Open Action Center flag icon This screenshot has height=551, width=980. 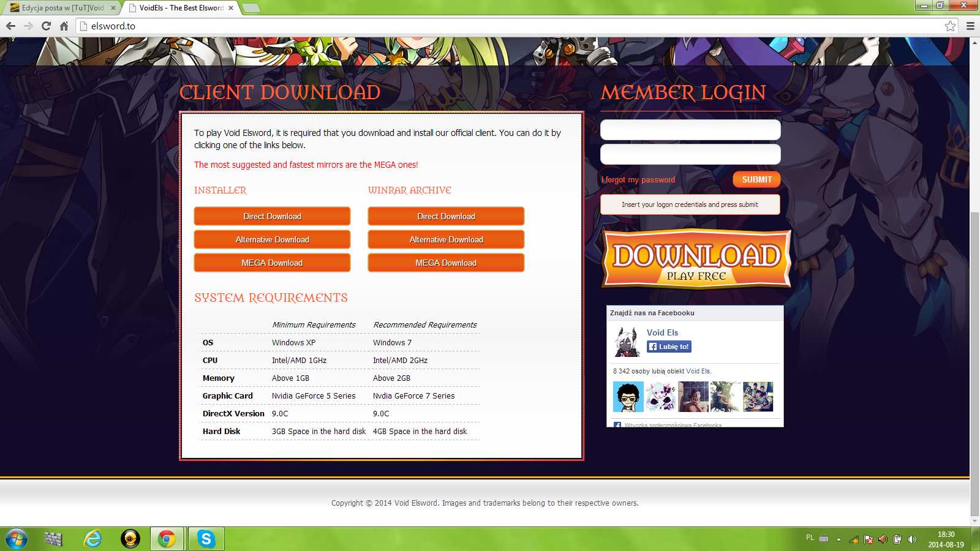tap(869, 539)
